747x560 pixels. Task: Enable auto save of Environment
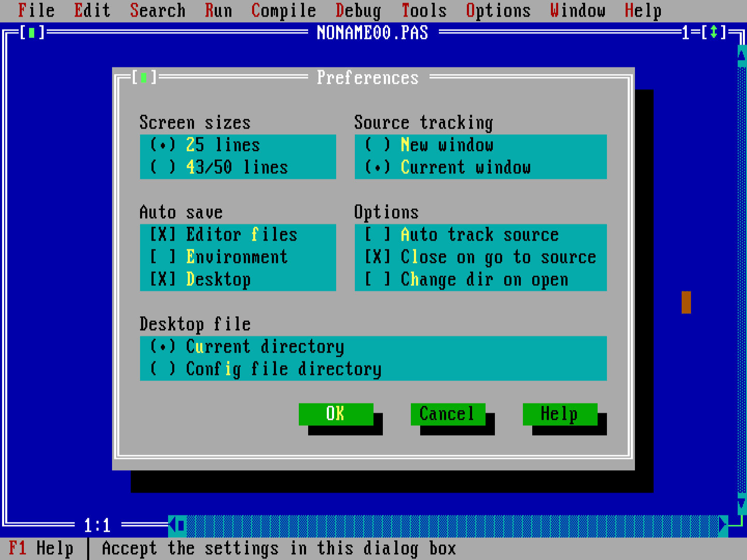click(x=219, y=257)
